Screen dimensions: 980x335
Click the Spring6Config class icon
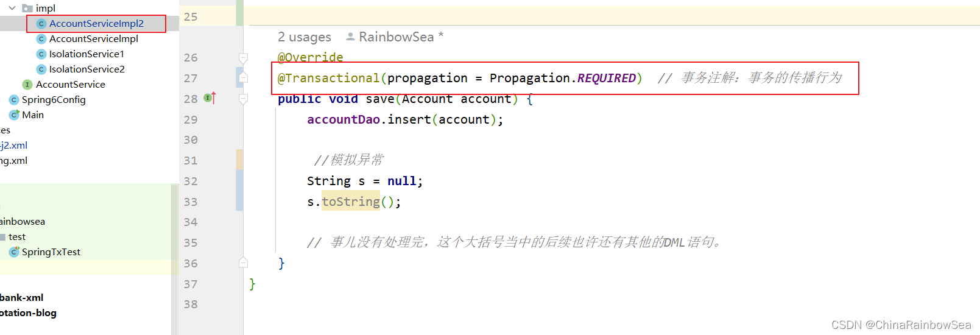[x=14, y=99]
